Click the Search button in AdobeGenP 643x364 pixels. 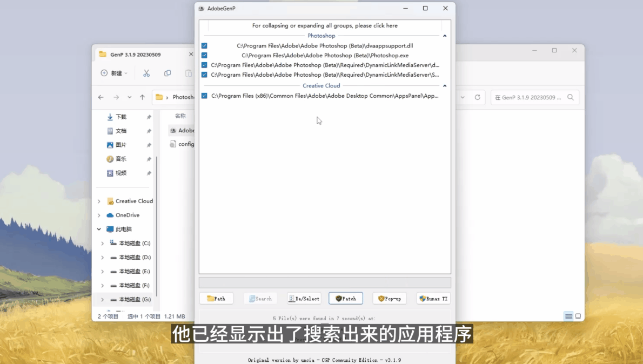[260, 299]
